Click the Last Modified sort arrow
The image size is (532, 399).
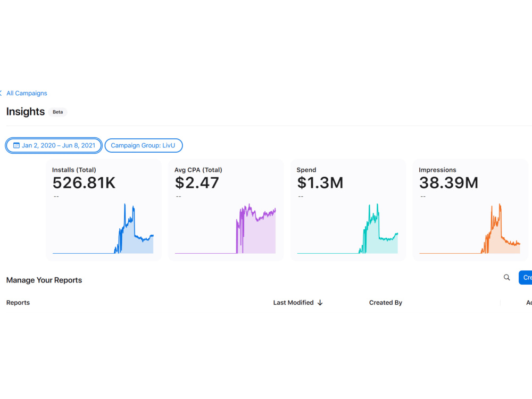(x=320, y=303)
